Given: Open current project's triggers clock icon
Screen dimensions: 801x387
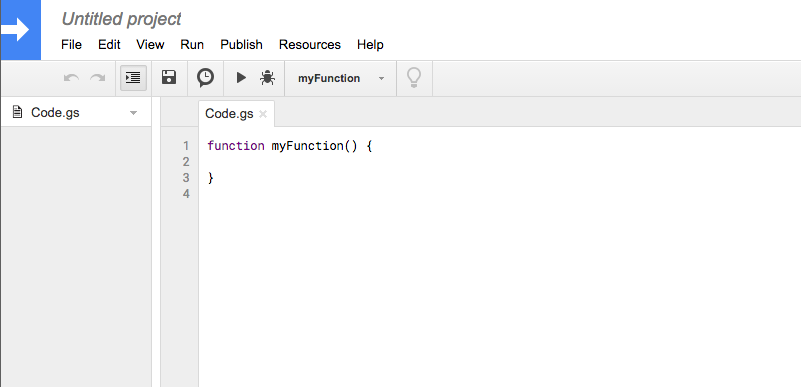Looking at the screenshot, I should pyautogui.click(x=205, y=78).
